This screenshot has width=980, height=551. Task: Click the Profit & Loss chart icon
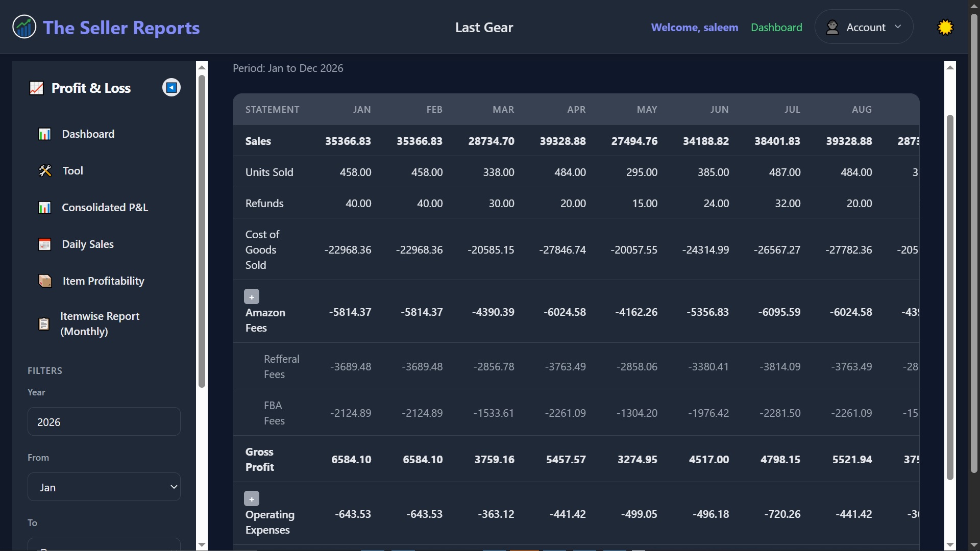pyautogui.click(x=36, y=88)
